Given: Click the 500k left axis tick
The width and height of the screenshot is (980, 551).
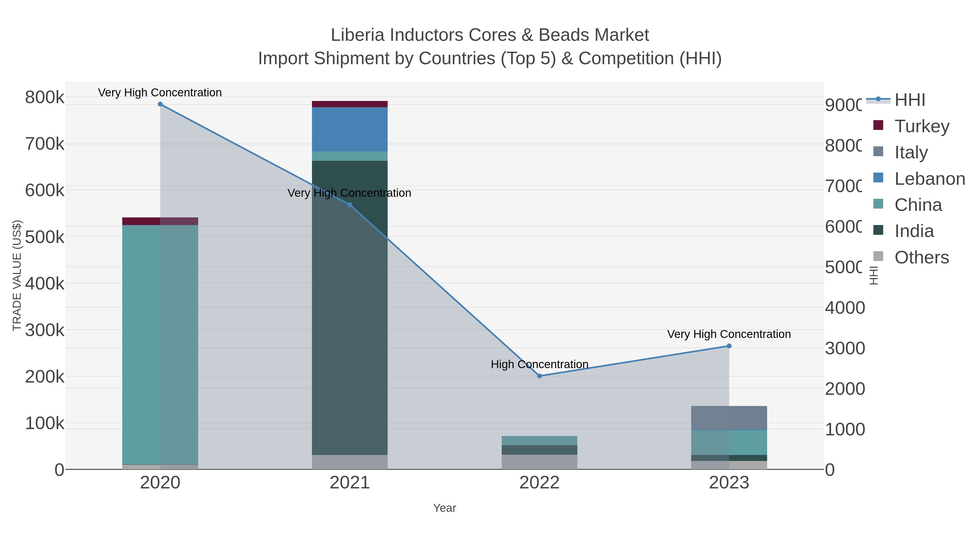Looking at the screenshot, I should (x=45, y=237).
